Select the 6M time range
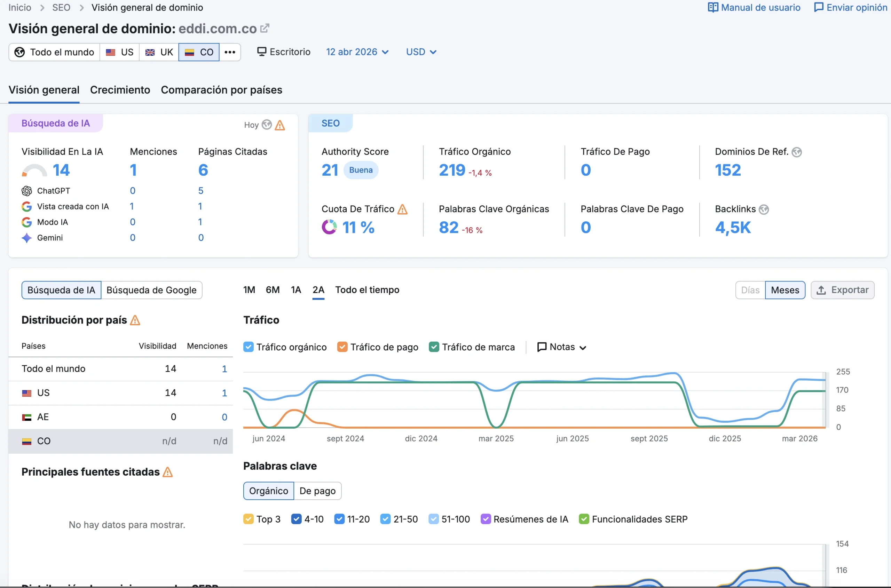Image resolution: width=891 pixels, height=588 pixels. (x=273, y=290)
